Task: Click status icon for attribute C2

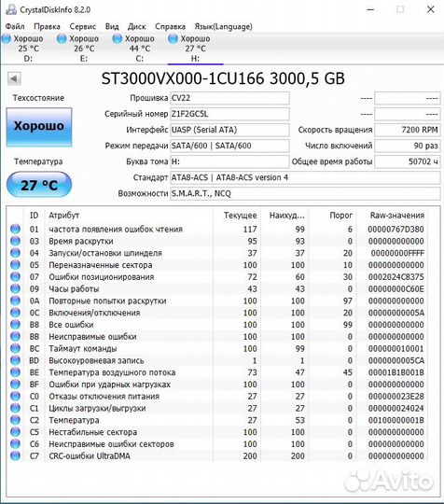Action: (15, 420)
